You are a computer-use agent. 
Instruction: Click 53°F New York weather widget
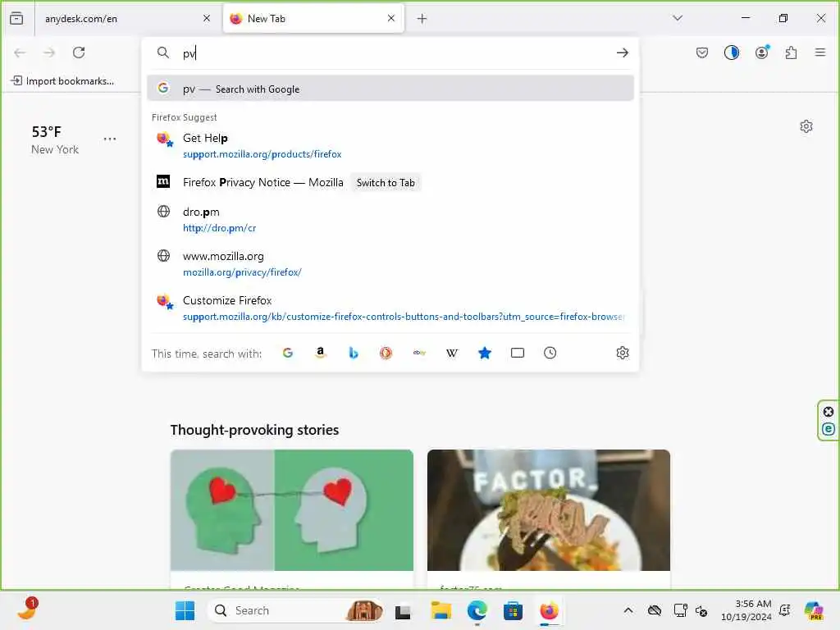click(55, 139)
